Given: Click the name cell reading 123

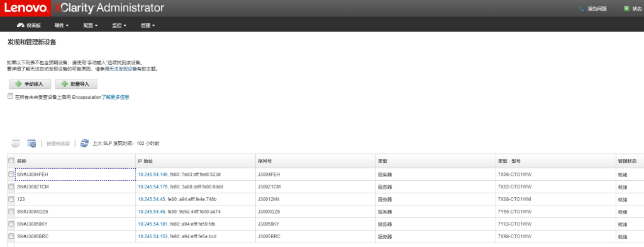Looking at the screenshot, I should 75,199.
